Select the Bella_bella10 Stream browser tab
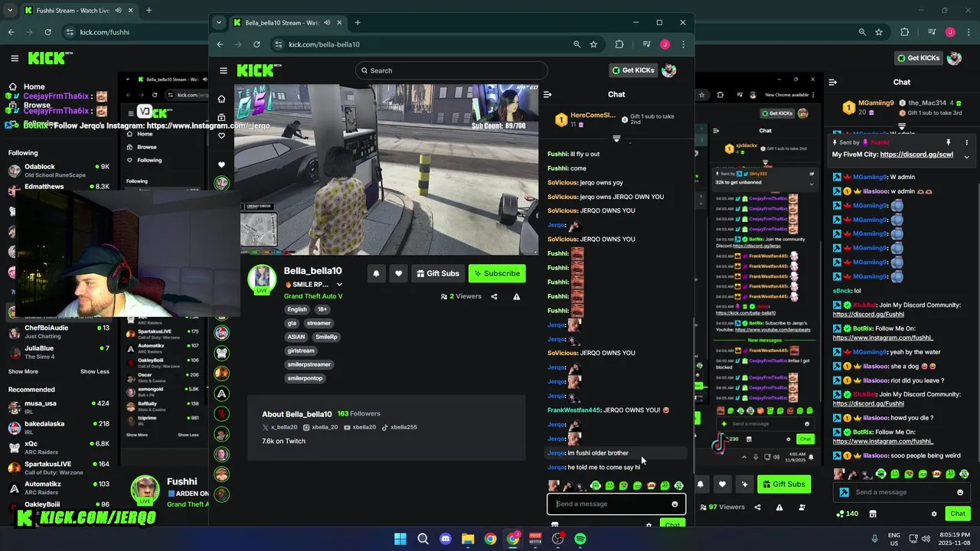This screenshot has width=980, height=551. (x=287, y=23)
